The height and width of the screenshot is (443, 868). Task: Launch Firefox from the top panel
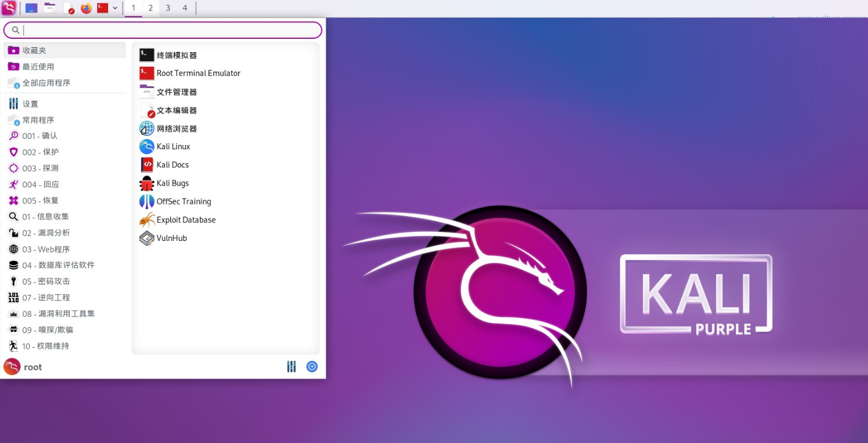click(86, 8)
